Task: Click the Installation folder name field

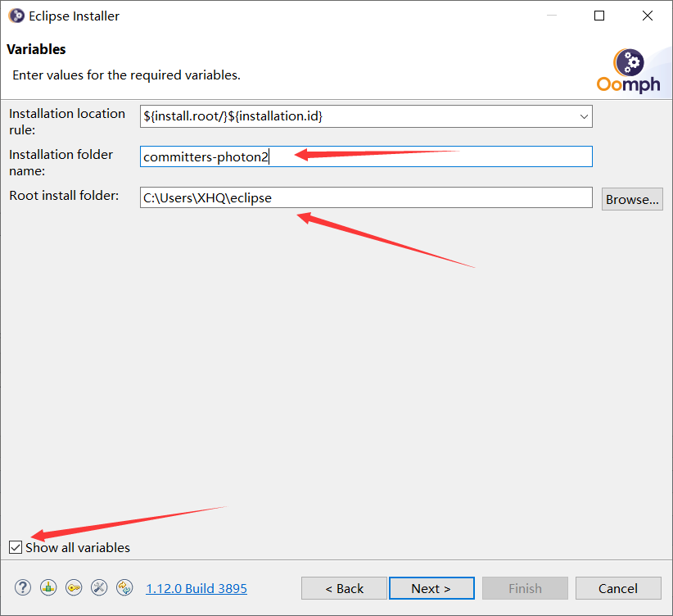Action: click(366, 156)
